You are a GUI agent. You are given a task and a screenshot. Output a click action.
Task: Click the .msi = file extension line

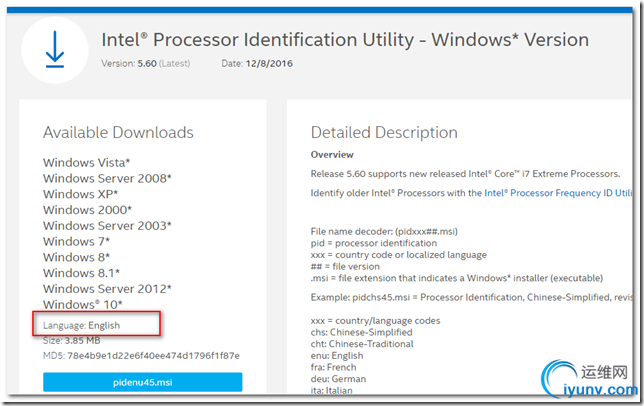click(x=457, y=278)
